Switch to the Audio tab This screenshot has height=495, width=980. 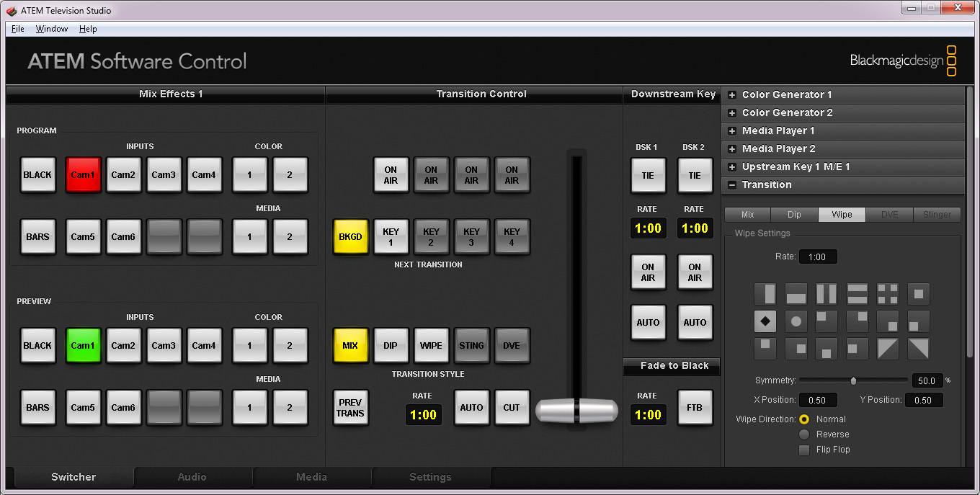tap(192, 477)
